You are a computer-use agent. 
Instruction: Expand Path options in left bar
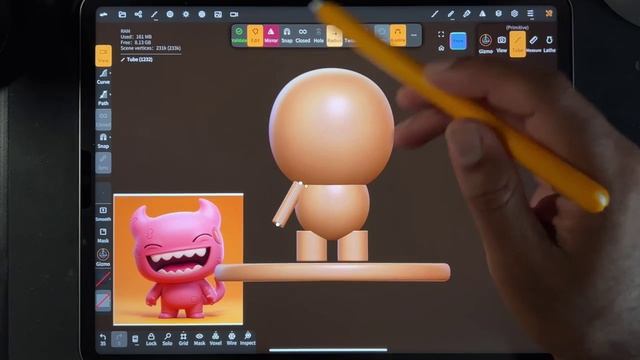coord(103,98)
